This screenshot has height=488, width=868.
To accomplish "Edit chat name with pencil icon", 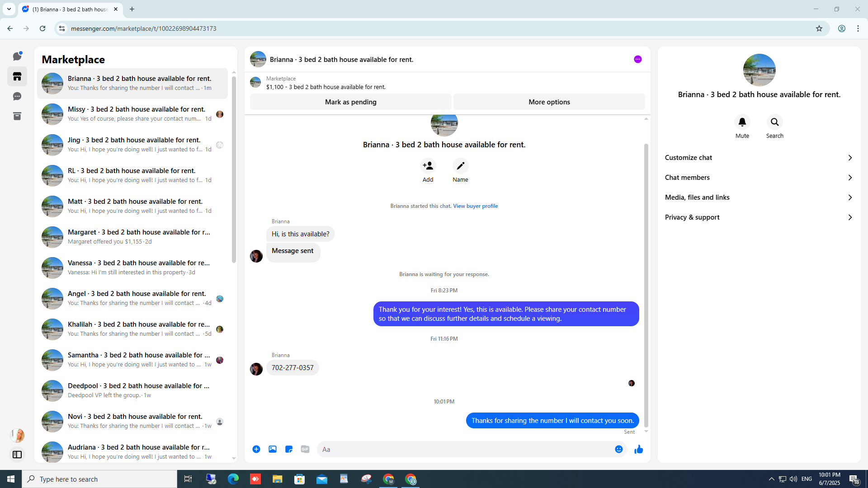I will click(460, 166).
